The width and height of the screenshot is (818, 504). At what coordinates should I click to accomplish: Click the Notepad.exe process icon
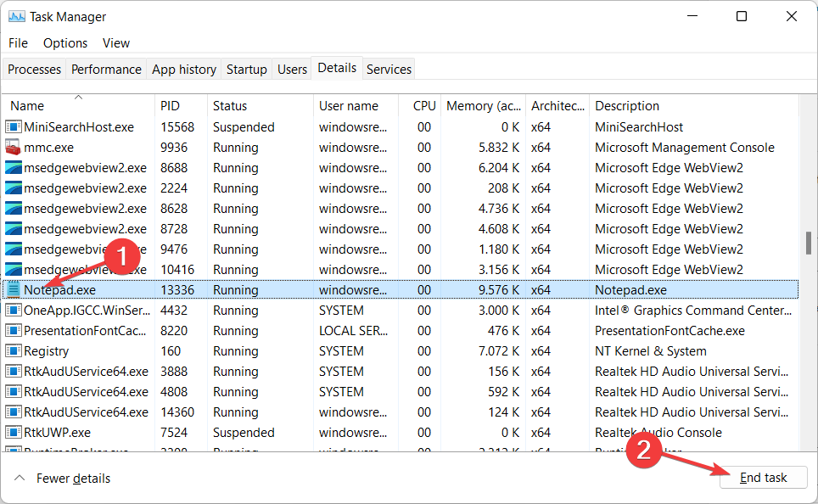(x=14, y=290)
